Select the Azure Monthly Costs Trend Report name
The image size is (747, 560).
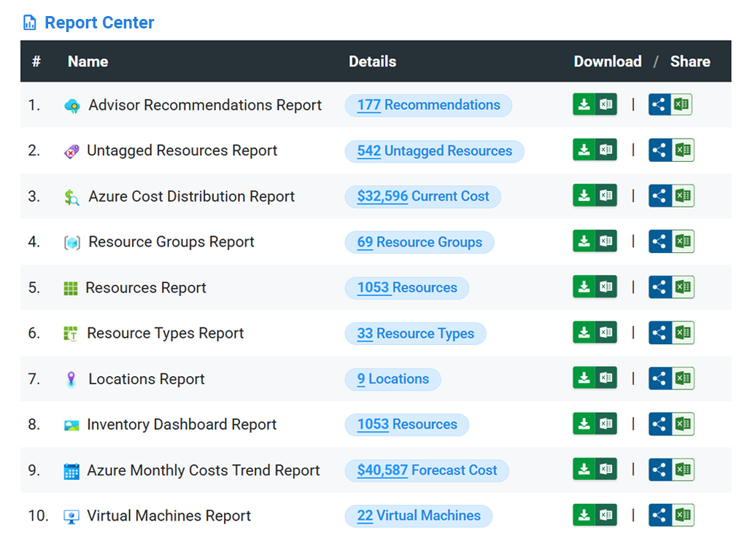click(x=204, y=470)
